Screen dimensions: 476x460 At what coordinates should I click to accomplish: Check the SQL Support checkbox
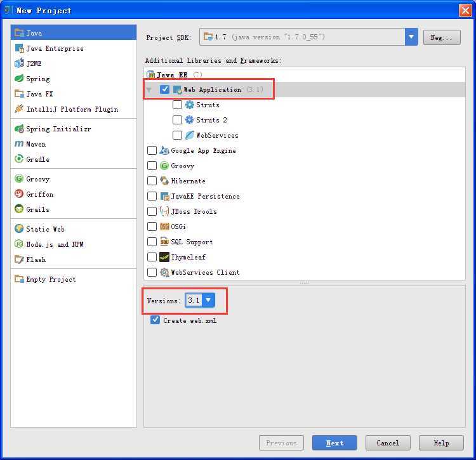pyautogui.click(x=152, y=242)
